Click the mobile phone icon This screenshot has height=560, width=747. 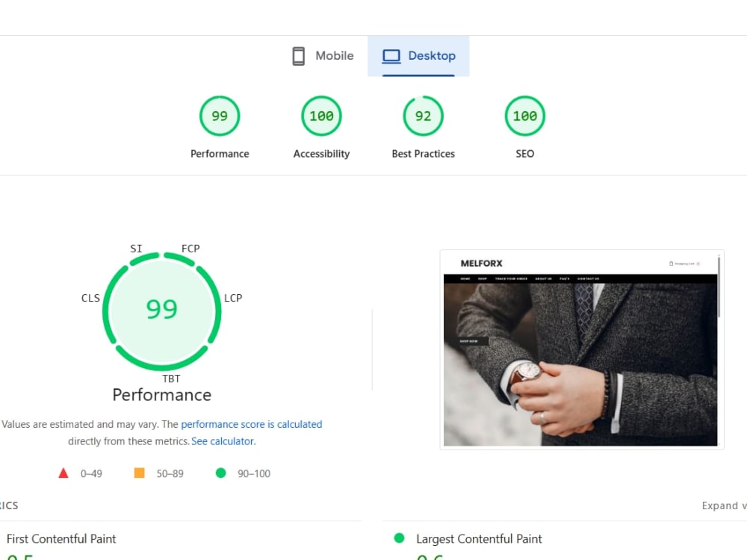(x=299, y=56)
